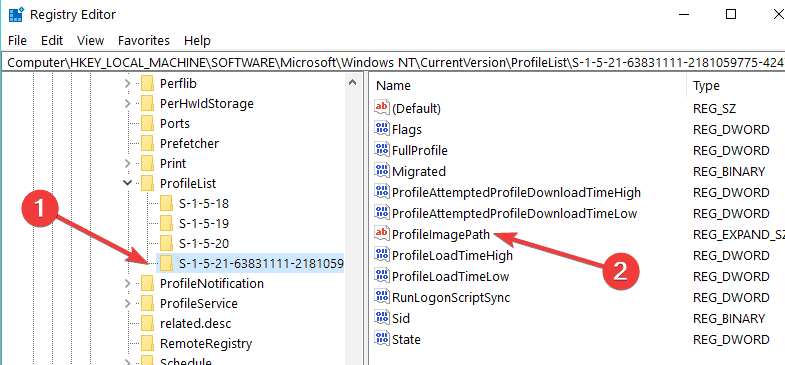Viewport: 785px width, 365px height.
Task: Click the Prefetcher folder icon
Action: click(x=147, y=144)
